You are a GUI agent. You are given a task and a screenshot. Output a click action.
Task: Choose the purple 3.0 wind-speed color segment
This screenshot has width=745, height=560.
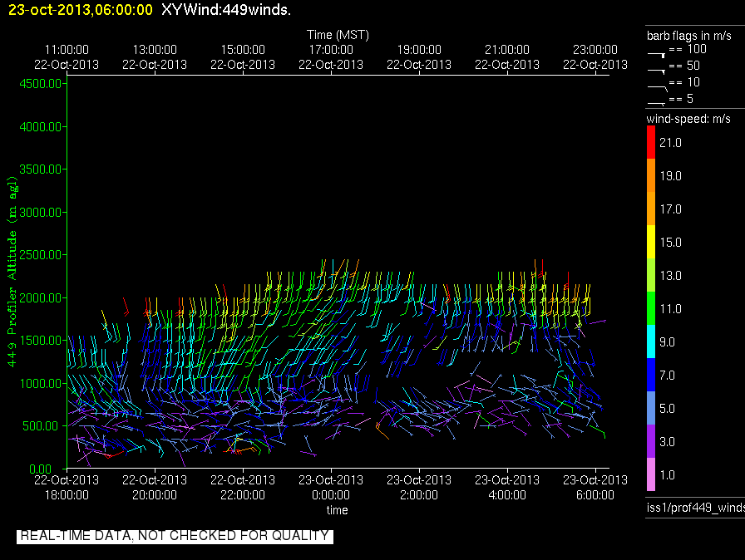tap(651, 441)
